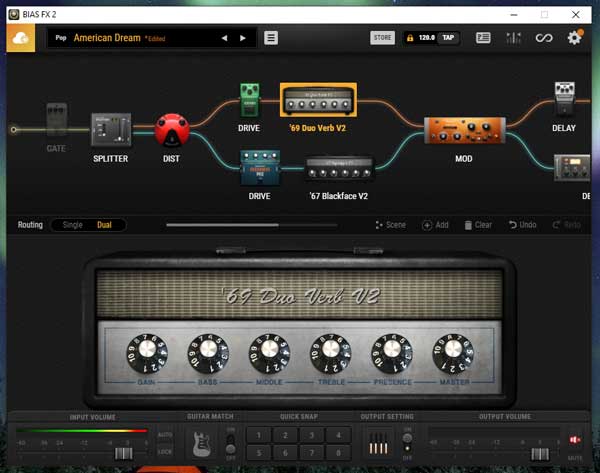Select Quick Snap slot 1
The image size is (600, 473).
coord(259,435)
